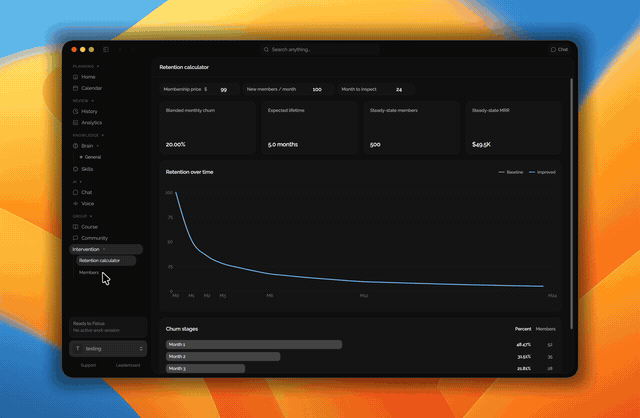
Task: Click the Month 2 churn bar
Action: (x=223, y=356)
